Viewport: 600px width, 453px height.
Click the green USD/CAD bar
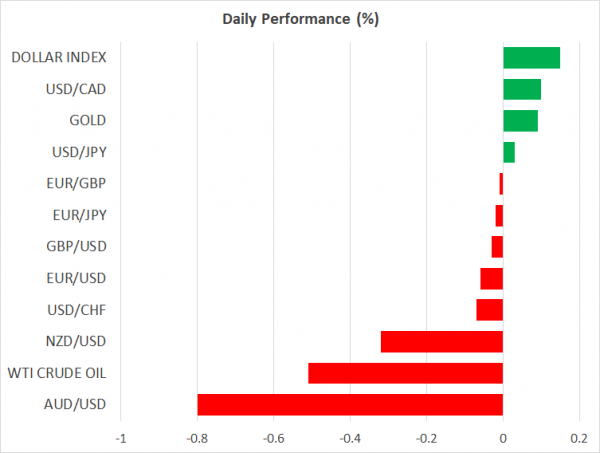522,89
